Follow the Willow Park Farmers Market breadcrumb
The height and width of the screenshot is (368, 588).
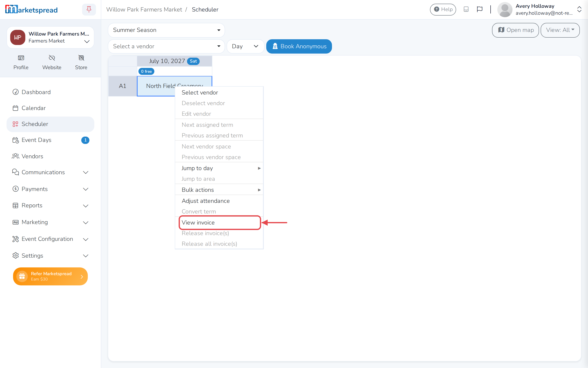pyautogui.click(x=144, y=9)
